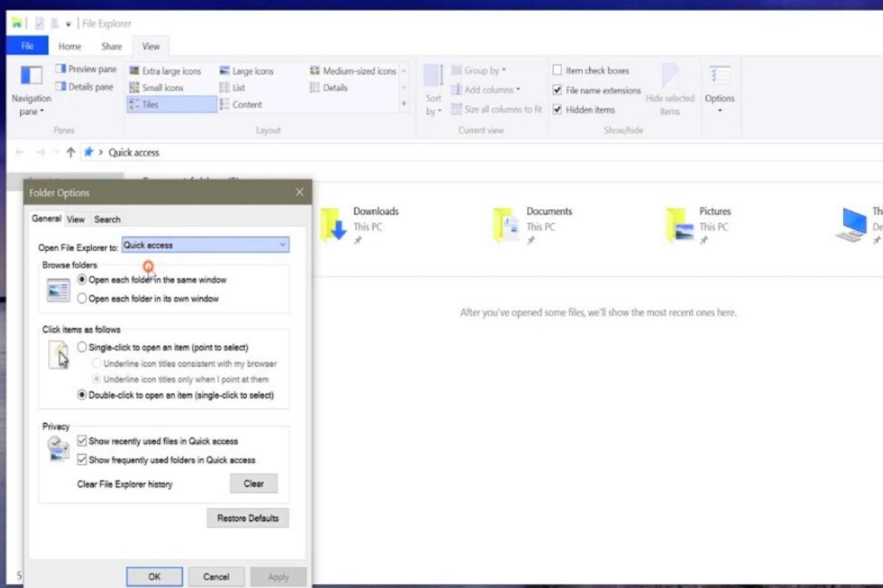The height and width of the screenshot is (588, 883).
Task: Select Extra large icons layout
Action: [x=165, y=71]
